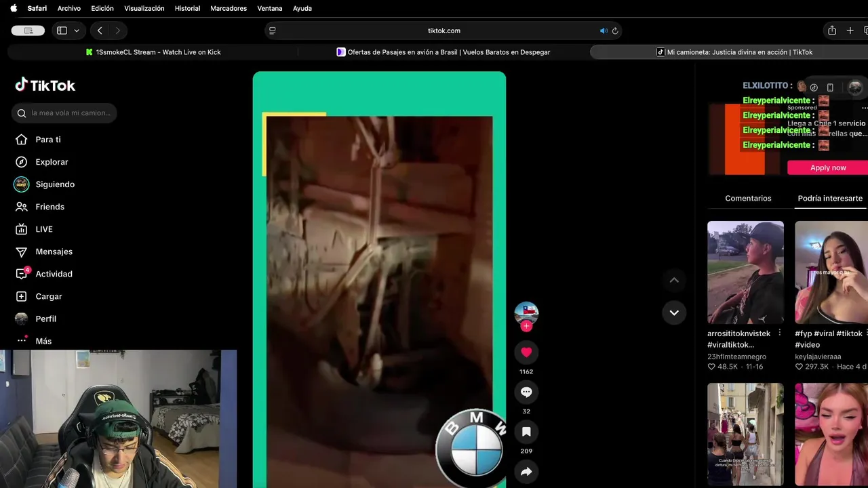Screen dimensions: 868x488
Task: Open the video creator's avatar
Action: (526, 313)
